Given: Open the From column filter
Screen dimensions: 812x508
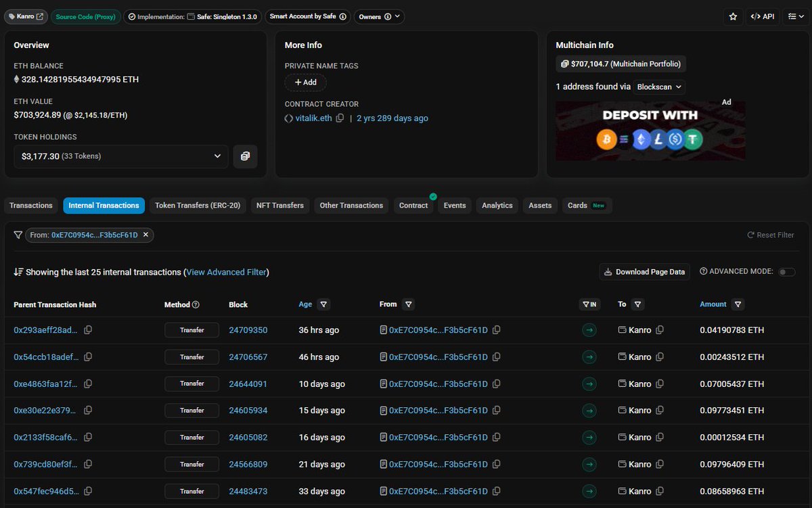Looking at the screenshot, I should (408, 304).
